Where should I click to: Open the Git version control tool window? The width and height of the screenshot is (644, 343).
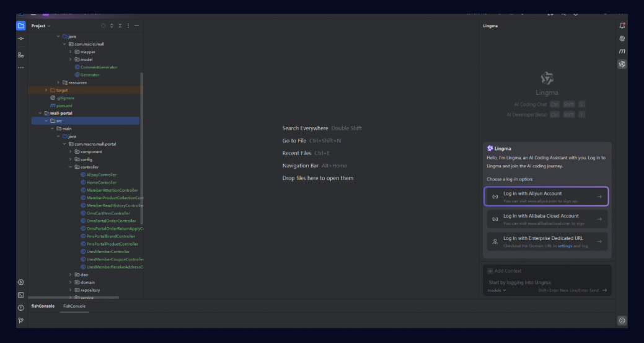point(21,321)
